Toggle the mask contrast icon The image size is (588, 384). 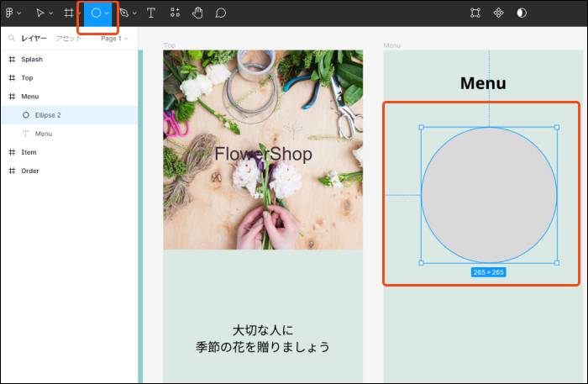(522, 13)
